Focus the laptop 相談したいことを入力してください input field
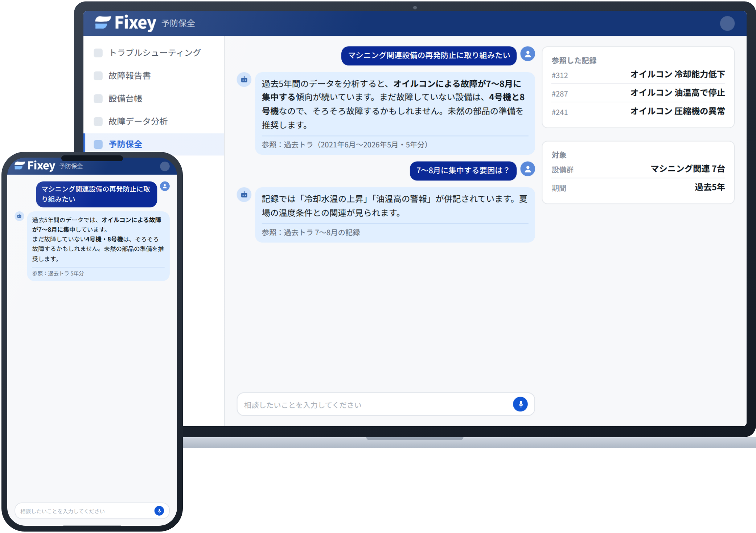The height and width of the screenshot is (533, 756). (x=386, y=404)
